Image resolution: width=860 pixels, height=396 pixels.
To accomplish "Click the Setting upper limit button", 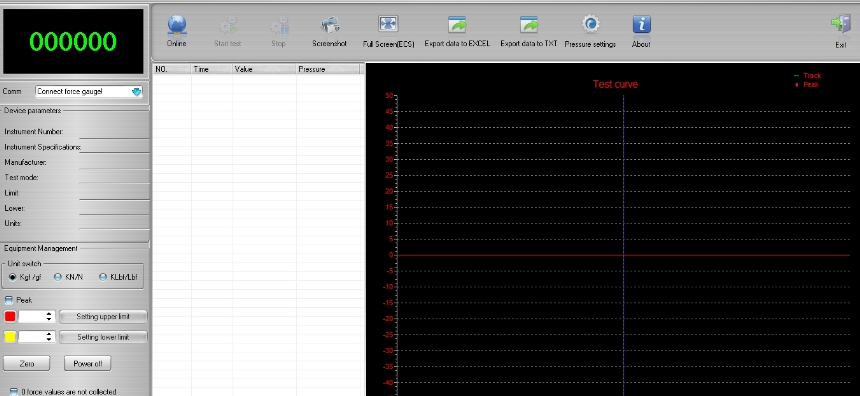I will [103, 316].
